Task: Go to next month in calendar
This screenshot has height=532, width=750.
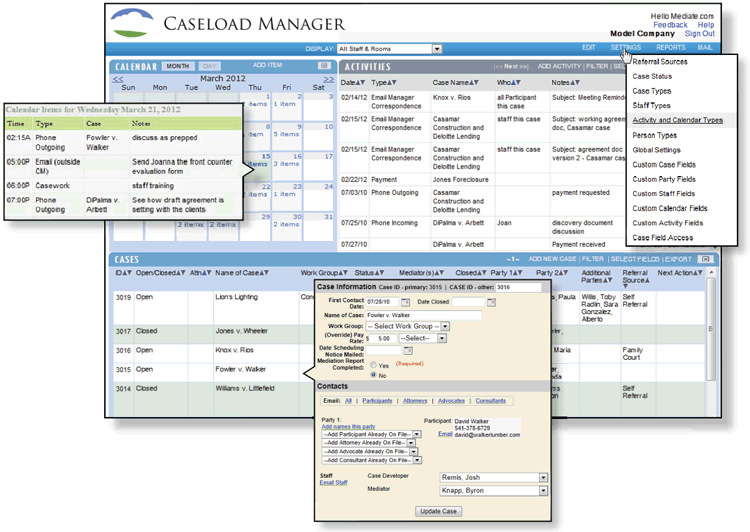Action: [328, 77]
